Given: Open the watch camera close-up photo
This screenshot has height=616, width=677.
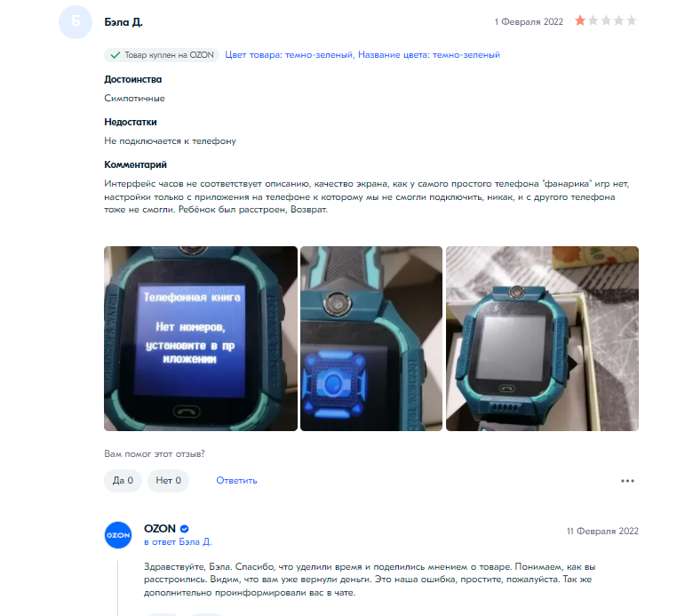Looking at the screenshot, I should pyautogui.click(x=371, y=339).
